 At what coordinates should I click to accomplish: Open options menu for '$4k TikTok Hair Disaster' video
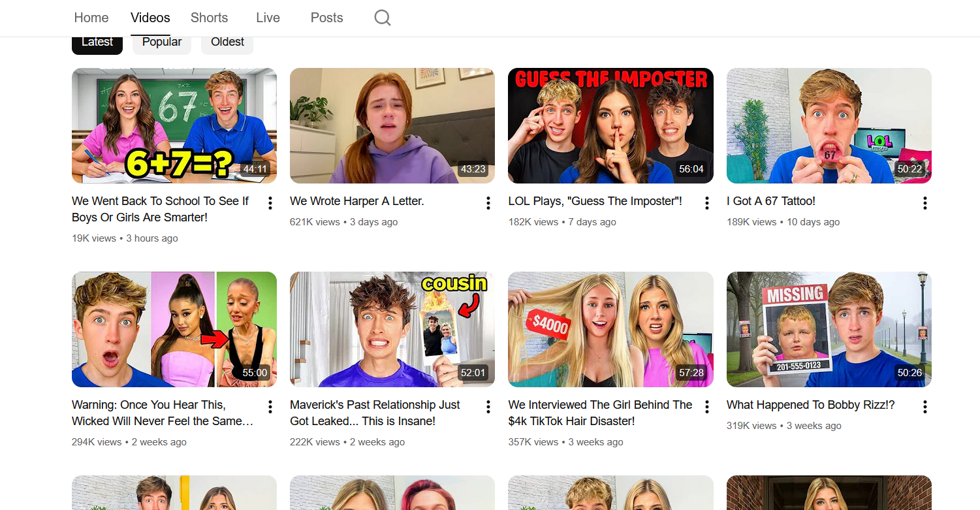click(706, 407)
